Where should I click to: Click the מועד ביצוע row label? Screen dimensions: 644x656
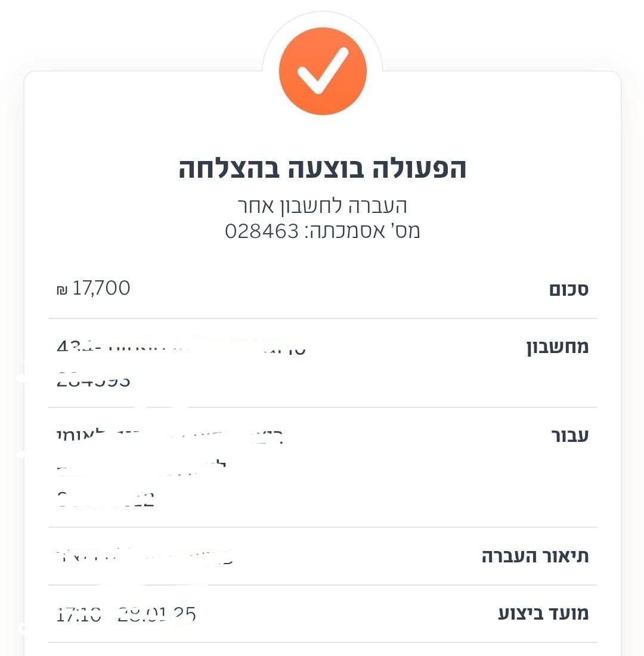tap(543, 614)
